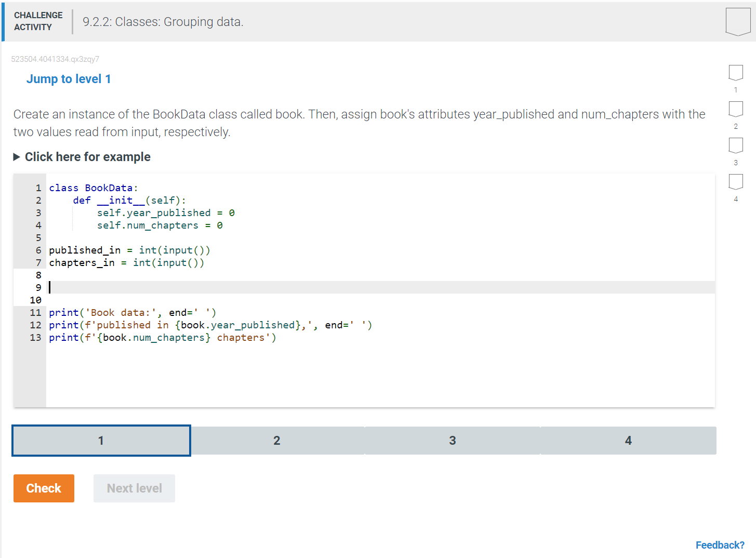756x558 pixels.
Task: Switch to level 4 tab
Action: click(x=628, y=440)
